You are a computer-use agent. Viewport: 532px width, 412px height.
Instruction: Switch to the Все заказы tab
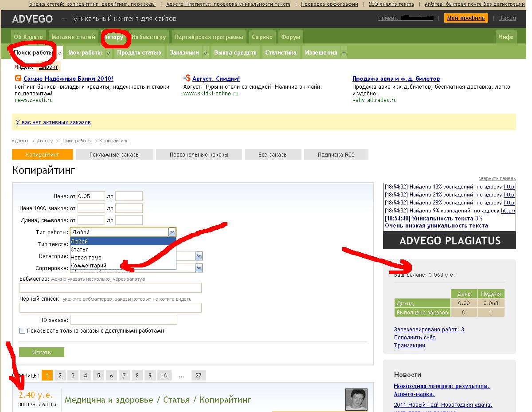pyautogui.click(x=273, y=154)
